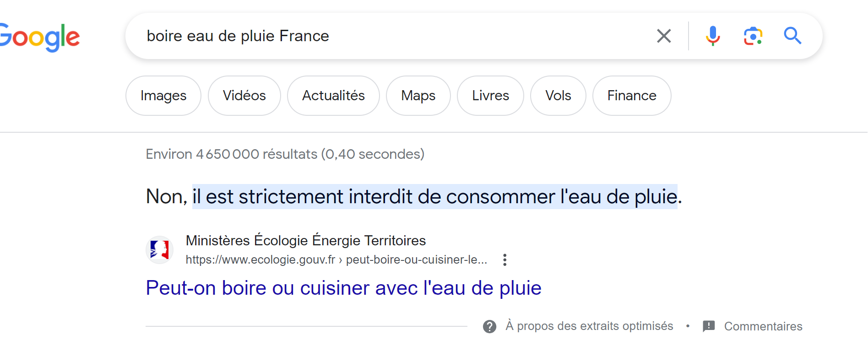The image size is (868, 346).
Task: Select the Vidéos filter
Action: tap(244, 96)
